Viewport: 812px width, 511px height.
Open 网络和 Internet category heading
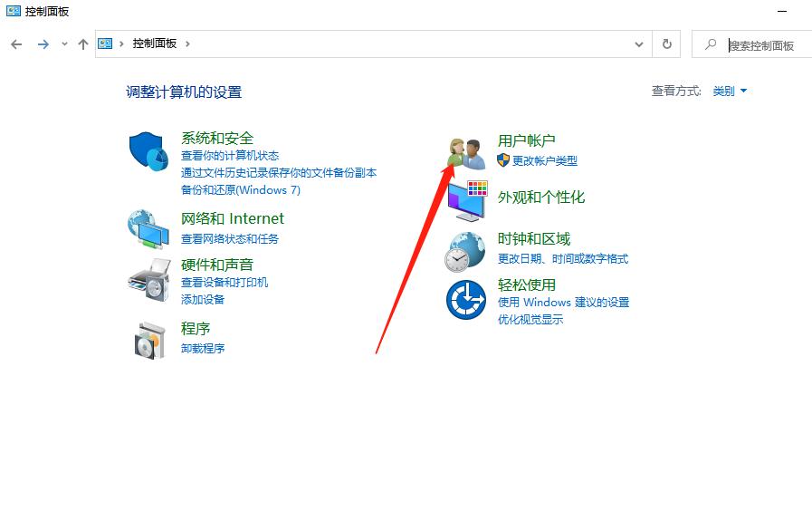click(232, 218)
